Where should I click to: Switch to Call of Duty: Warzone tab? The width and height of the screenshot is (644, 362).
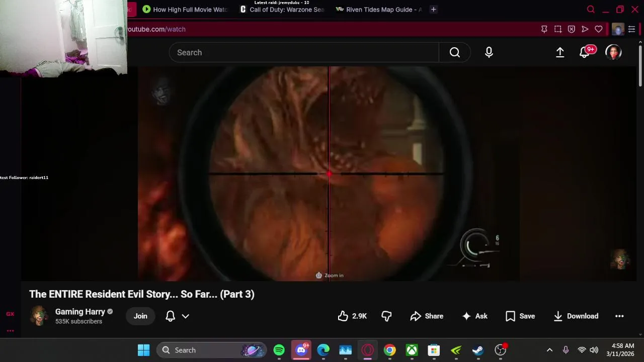[282, 10]
